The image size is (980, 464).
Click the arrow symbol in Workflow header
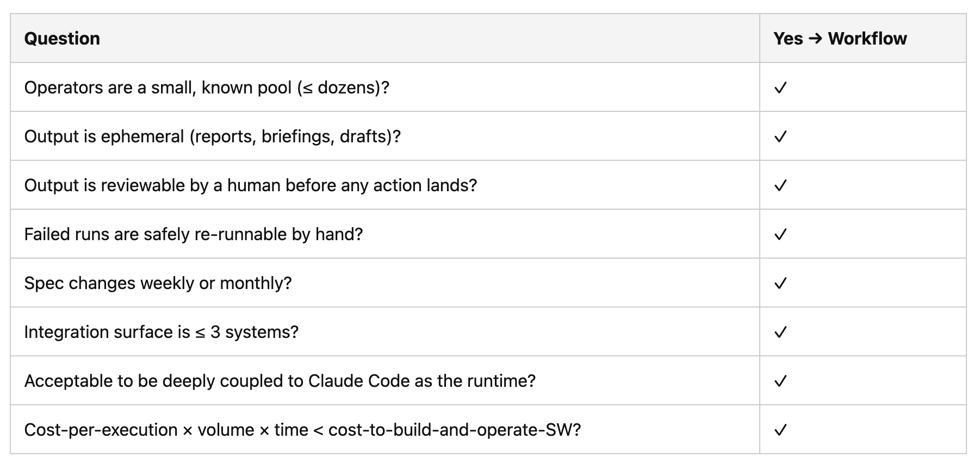click(x=815, y=39)
